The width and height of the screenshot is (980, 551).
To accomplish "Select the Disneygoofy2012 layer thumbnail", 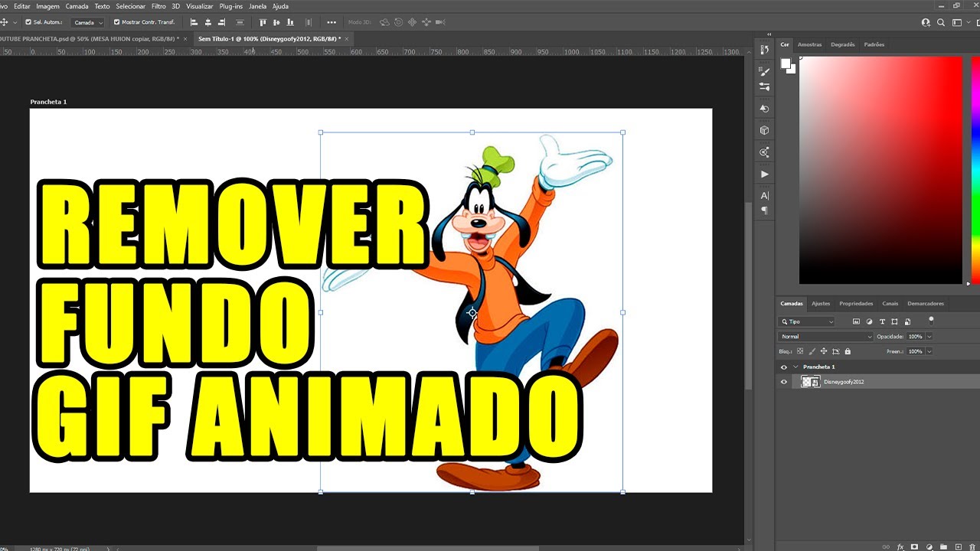I will 810,382.
